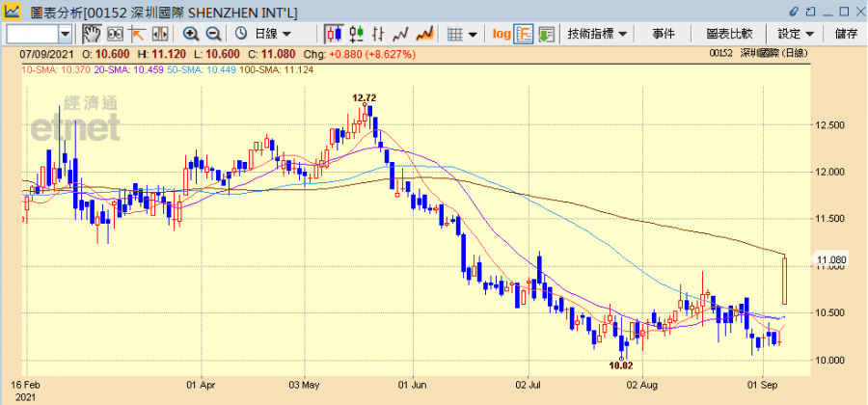Select the hand pan tool
Screen dimensions: 868x405
[92, 35]
